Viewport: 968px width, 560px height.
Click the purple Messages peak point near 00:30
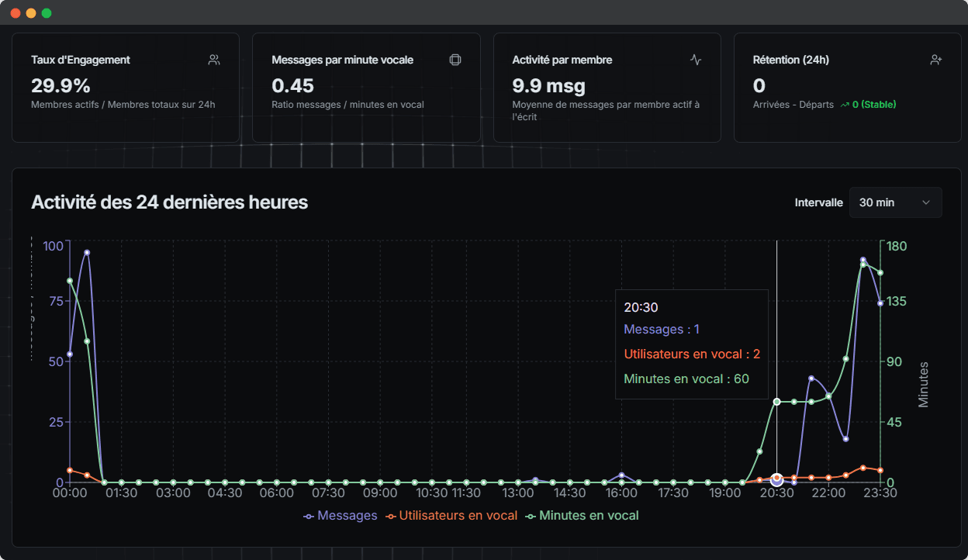pyautogui.click(x=87, y=252)
